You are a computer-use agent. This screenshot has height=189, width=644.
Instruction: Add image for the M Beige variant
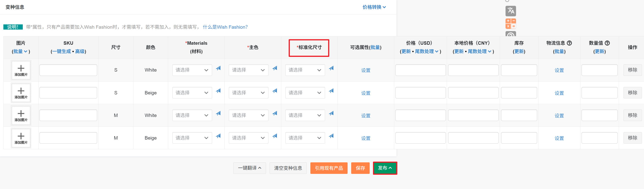coord(21,138)
